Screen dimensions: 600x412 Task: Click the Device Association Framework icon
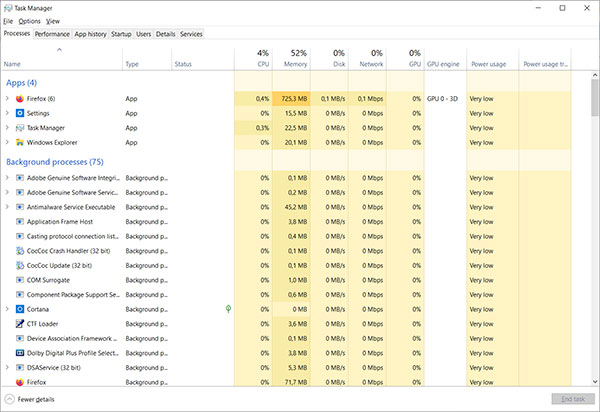click(x=20, y=338)
